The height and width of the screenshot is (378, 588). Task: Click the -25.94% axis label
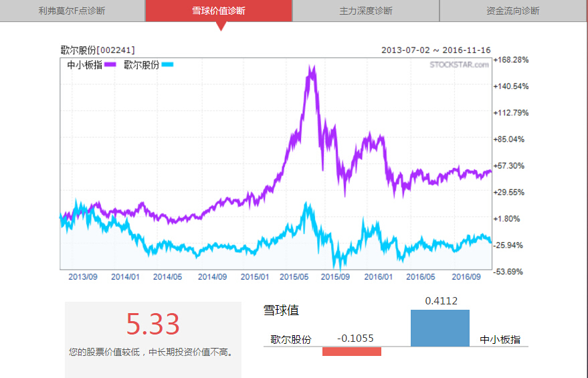pos(508,246)
